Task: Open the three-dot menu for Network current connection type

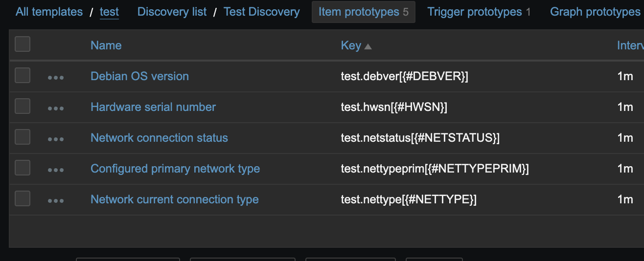Action: click(56, 200)
